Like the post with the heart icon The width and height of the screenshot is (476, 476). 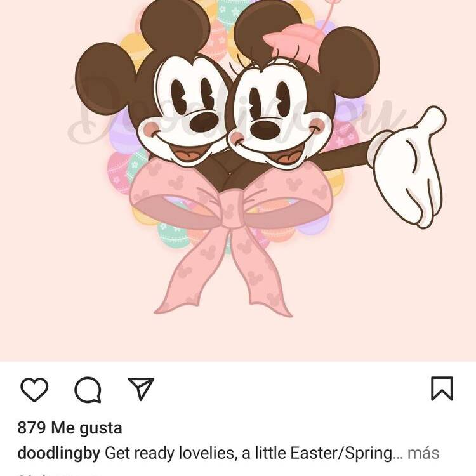tap(34, 390)
